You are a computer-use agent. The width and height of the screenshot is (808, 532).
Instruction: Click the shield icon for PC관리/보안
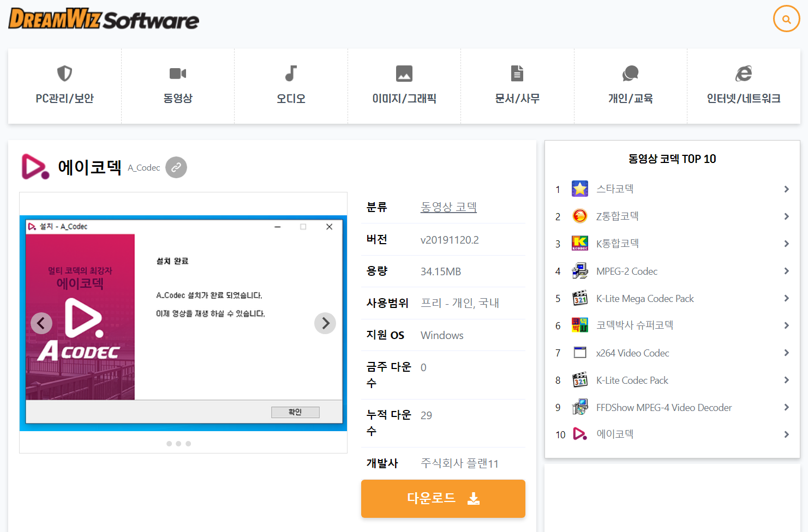[64, 73]
